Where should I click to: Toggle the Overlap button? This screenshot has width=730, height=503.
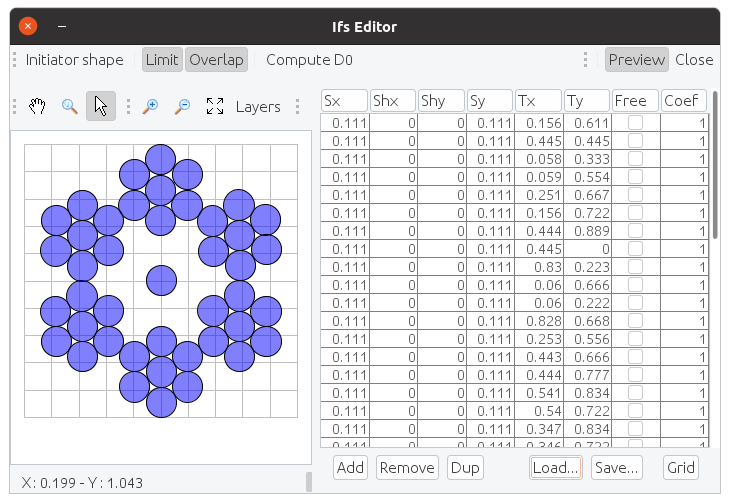[x=216, y=60]
